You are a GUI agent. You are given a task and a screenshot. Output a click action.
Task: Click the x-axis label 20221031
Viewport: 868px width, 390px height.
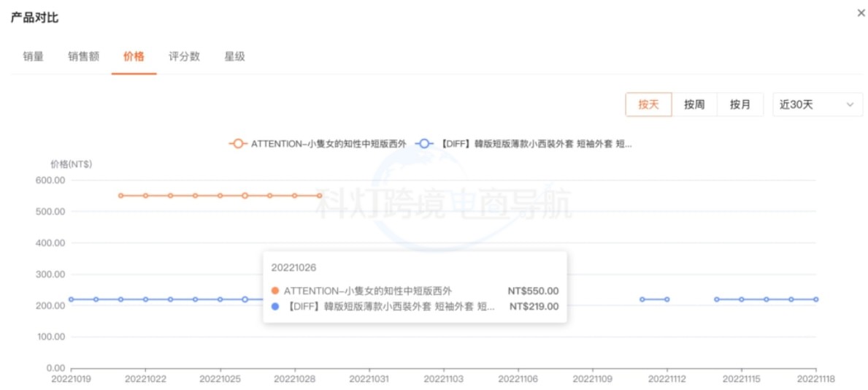(x=369, y=380)
